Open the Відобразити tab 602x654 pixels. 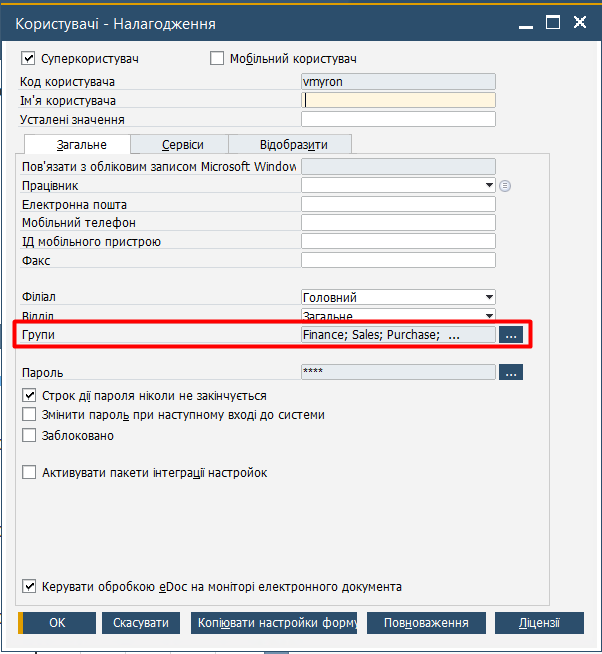[293, 145]
